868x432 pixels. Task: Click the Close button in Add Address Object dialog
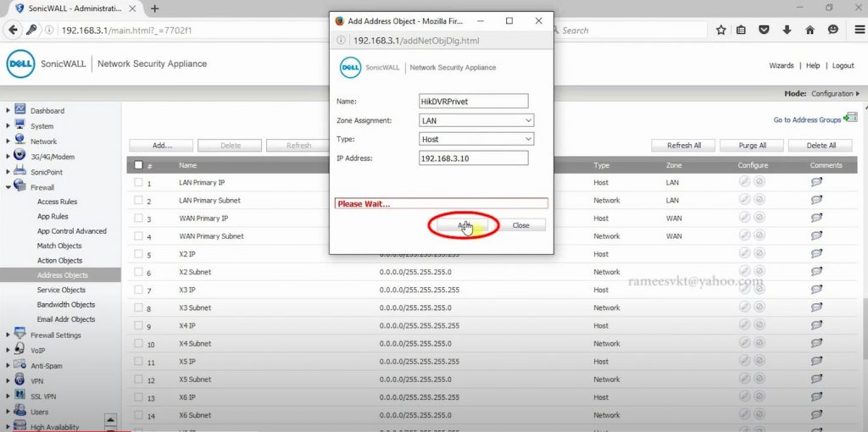click(520, 225)
